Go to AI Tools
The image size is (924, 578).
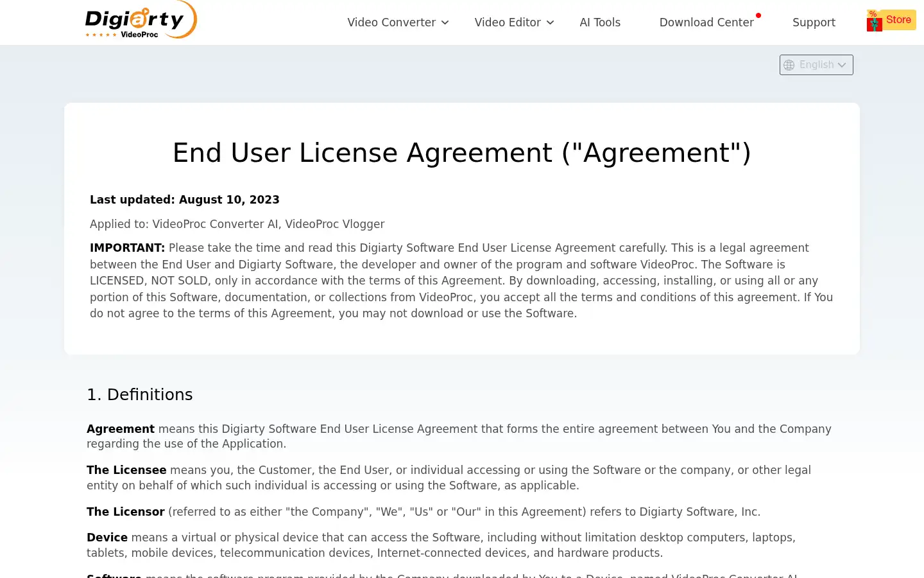(x=600, y=22)
